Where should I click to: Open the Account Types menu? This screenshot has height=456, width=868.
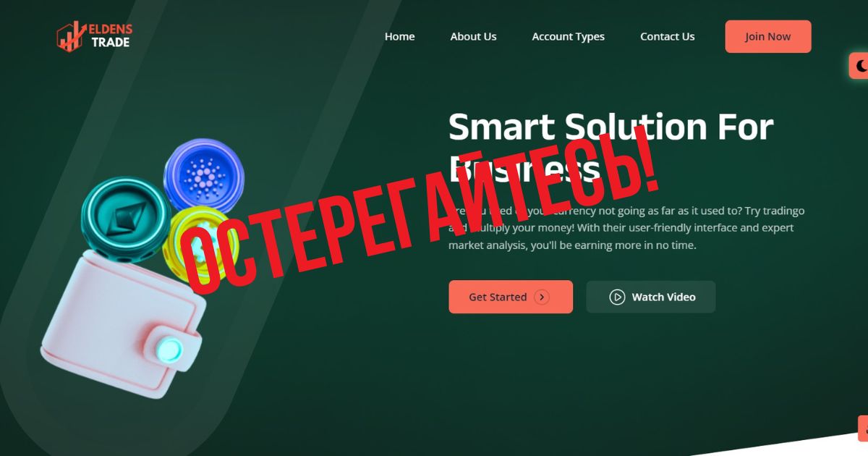[x=568, y=36]
